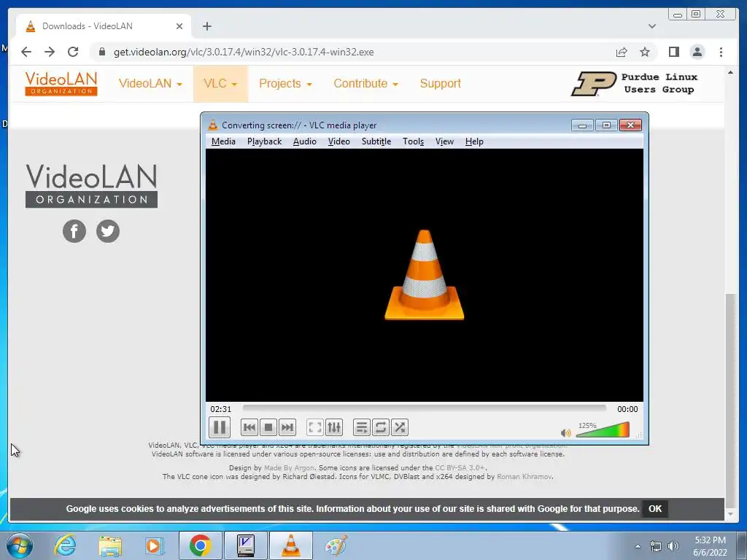The width and height of the screenshot is (747, 560).
Task: Open VideoLAN Facebook page
Action: [74, 231]
